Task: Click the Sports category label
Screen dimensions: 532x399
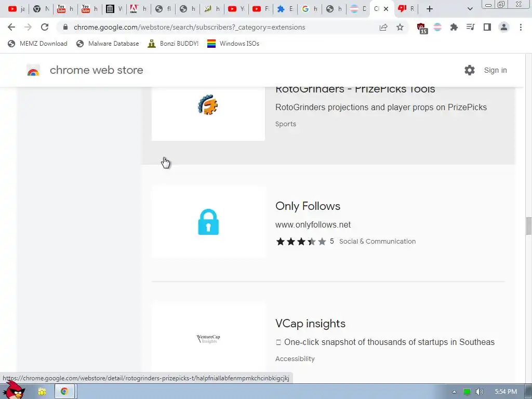Action: coord(286,124)
